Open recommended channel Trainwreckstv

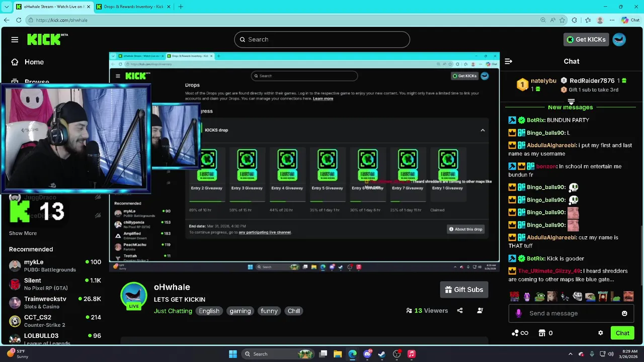coord(55,303)
